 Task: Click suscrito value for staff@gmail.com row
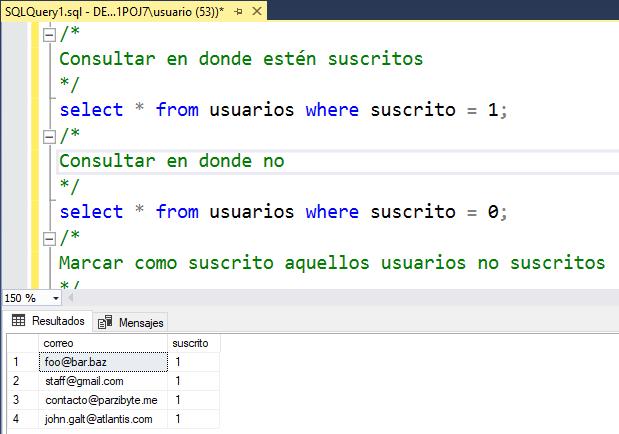click(x=193, y=381)
